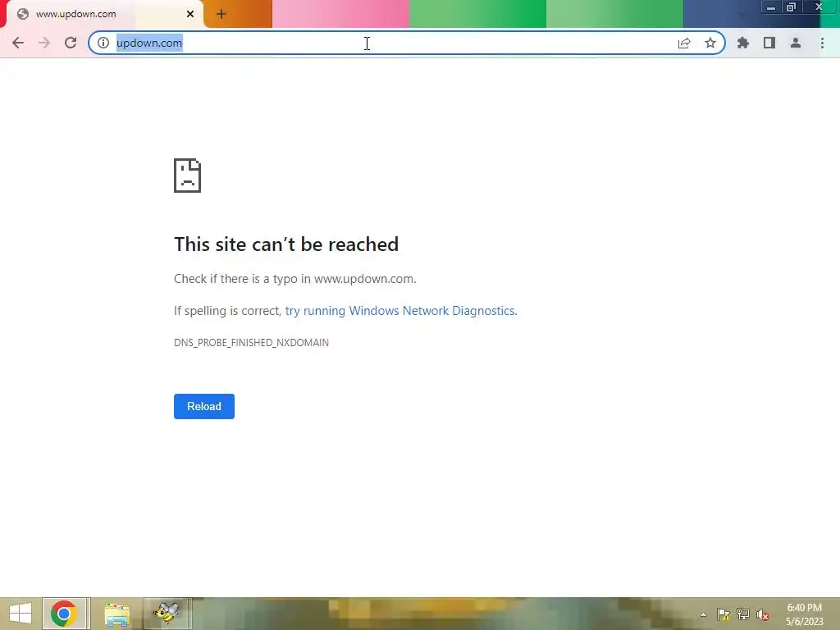Click the sad page error icon
This screenshot has height=630, width=840.
tap(188, 176)
